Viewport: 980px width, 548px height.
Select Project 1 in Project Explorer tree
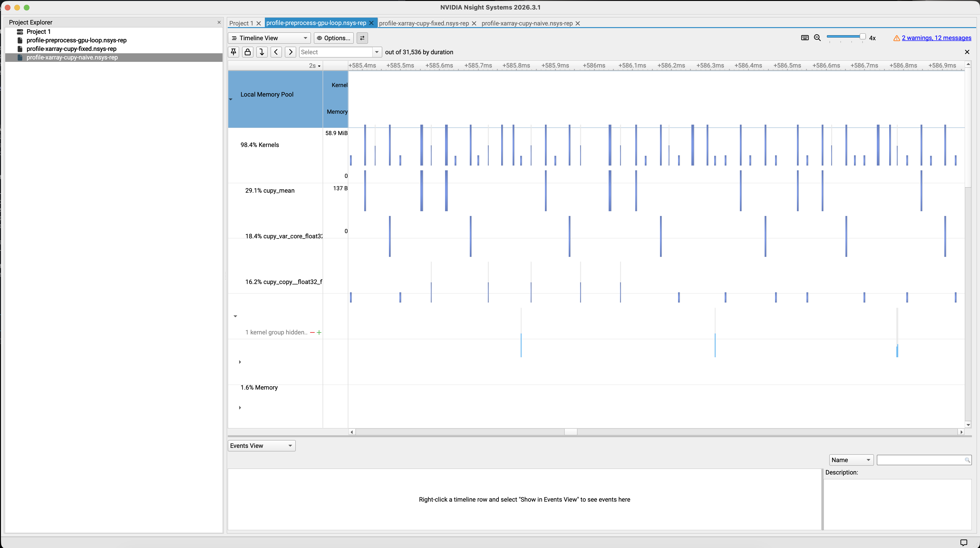click(39, 32)
